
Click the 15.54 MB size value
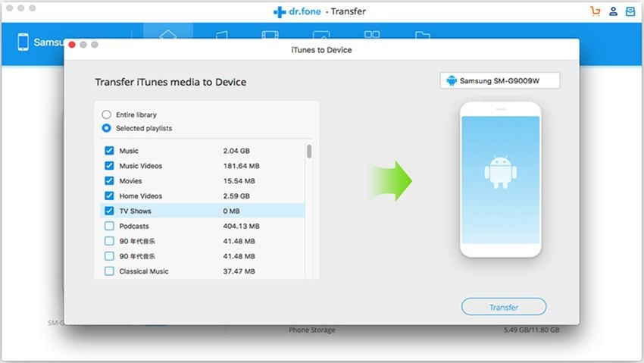pos(239,180)
